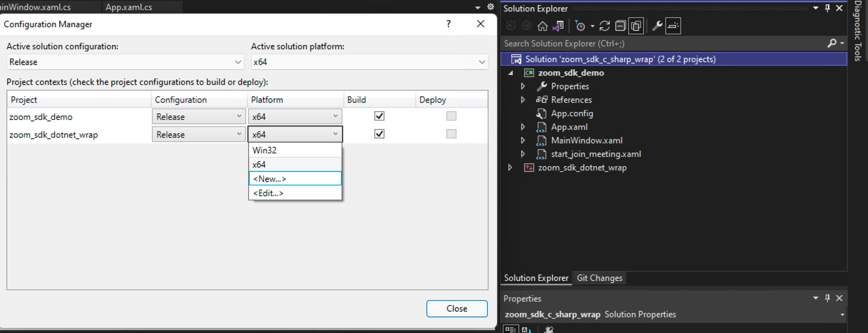Select the MainWindow.xaml file label
This screenshot has height=333, width=868.
[587, 140]
